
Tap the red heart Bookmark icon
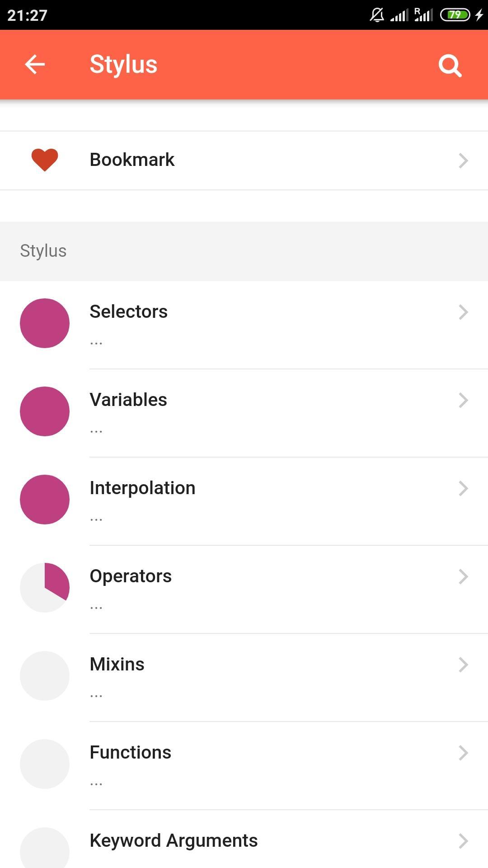[45, 160]
